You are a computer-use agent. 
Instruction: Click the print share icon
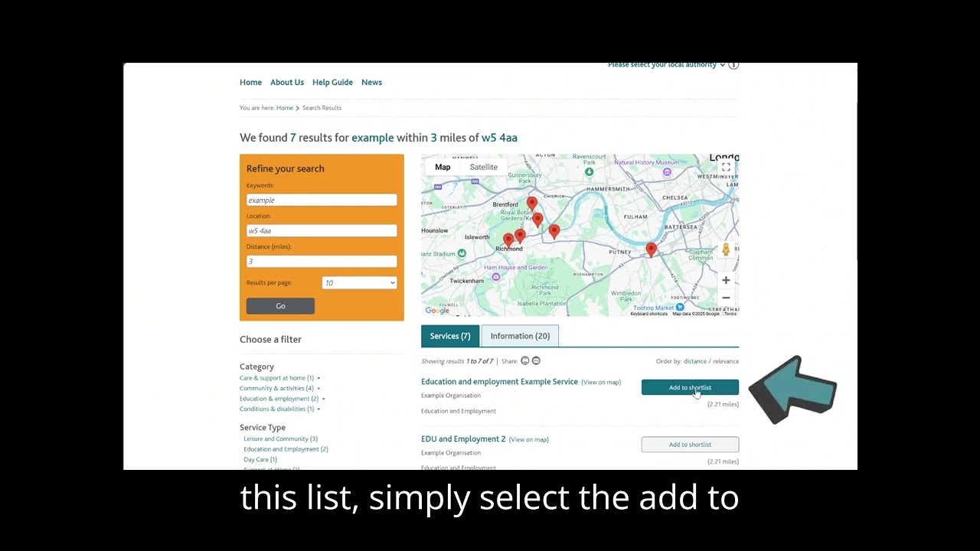point(524,360)
